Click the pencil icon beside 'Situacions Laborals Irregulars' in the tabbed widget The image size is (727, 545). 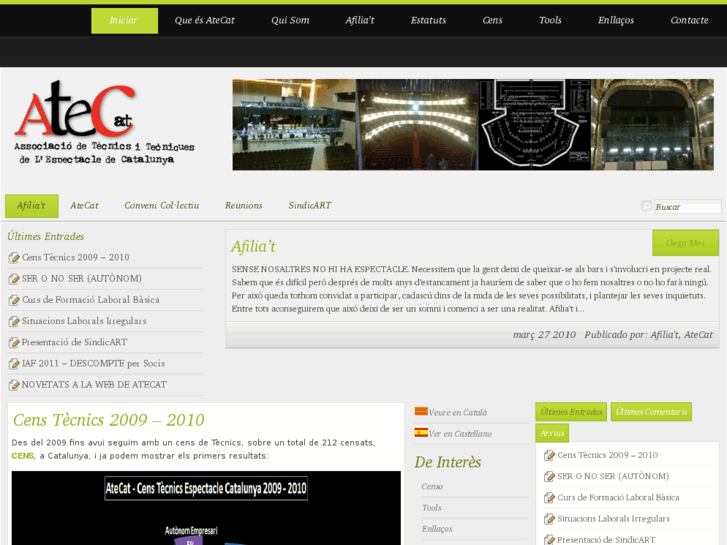[x=549, y=519]
